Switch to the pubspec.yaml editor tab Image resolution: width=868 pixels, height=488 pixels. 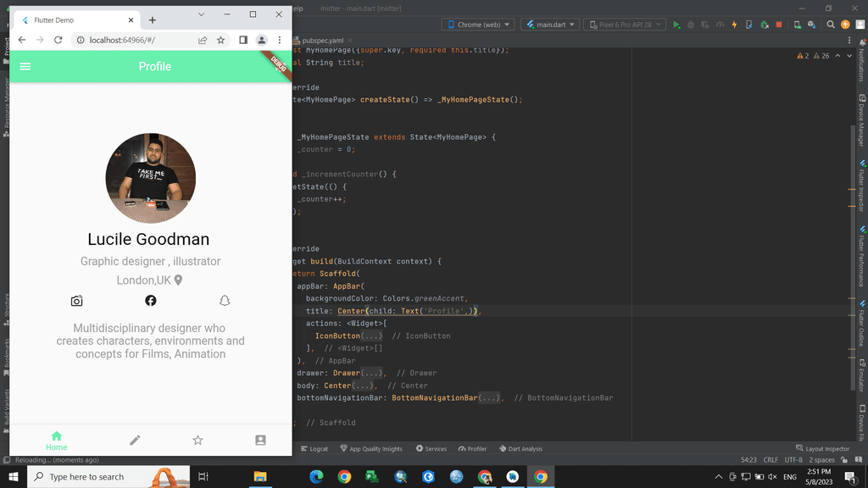tap(322, 41)
